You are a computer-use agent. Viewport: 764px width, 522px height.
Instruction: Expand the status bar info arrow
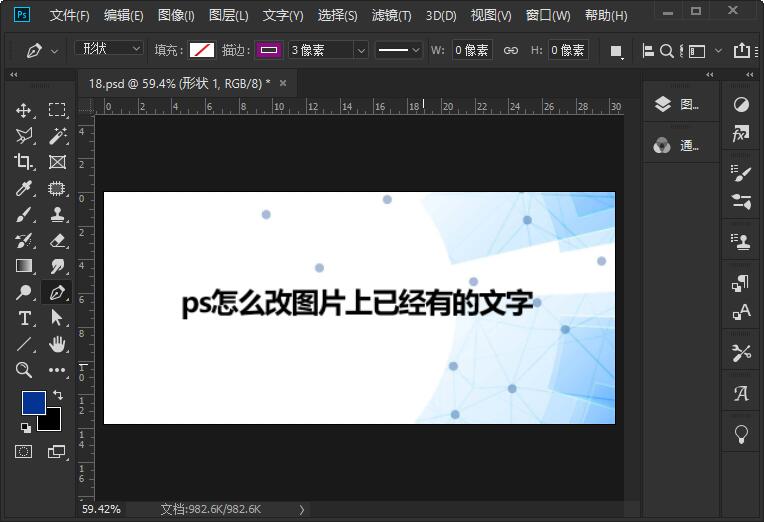(x=302, y=510)
